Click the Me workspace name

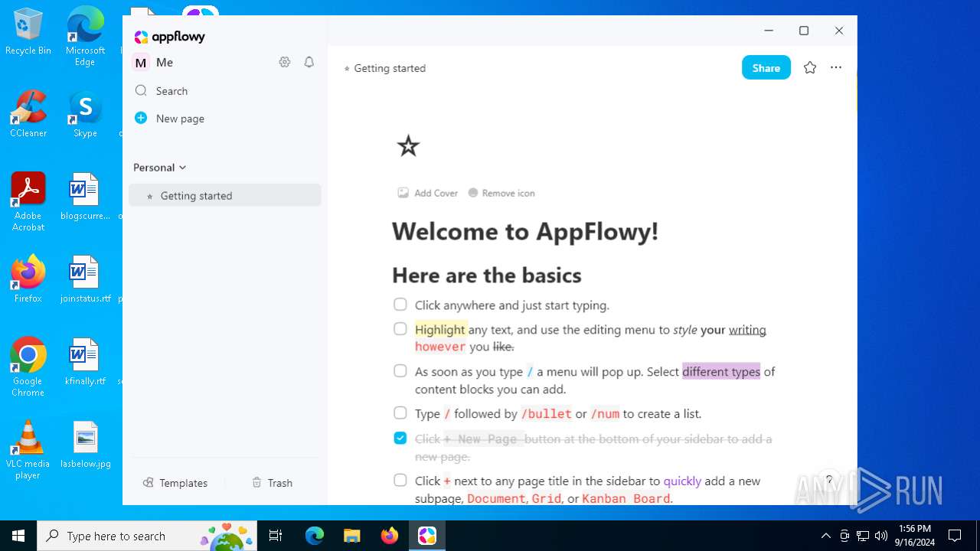(165, 63)
